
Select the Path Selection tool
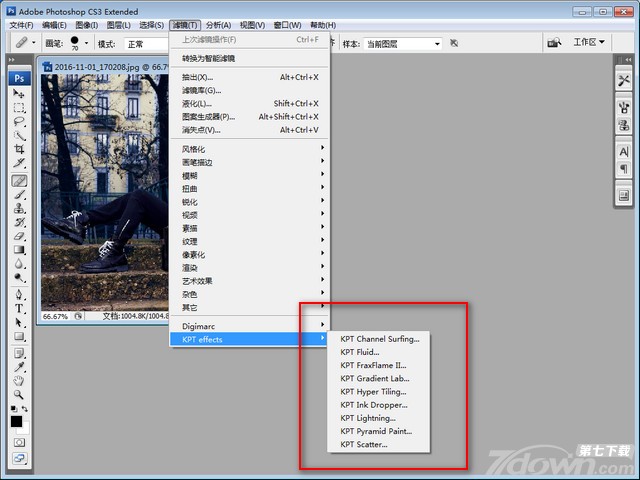19,322
